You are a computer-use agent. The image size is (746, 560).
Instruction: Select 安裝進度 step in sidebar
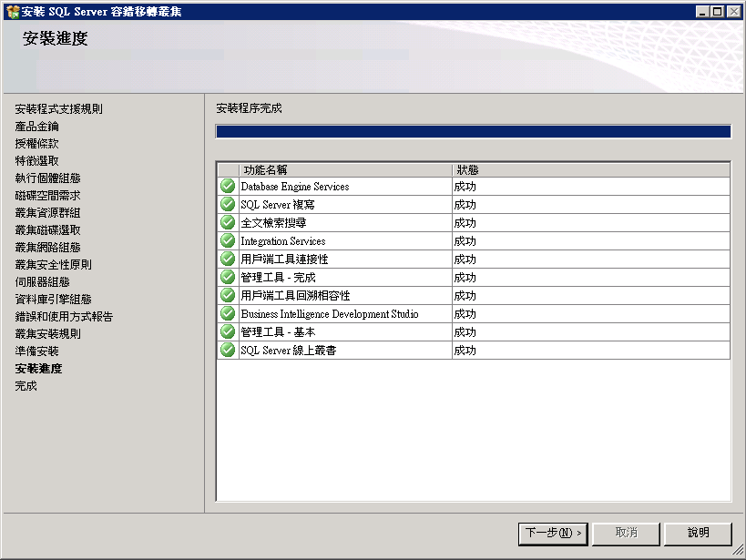point(38,368)
